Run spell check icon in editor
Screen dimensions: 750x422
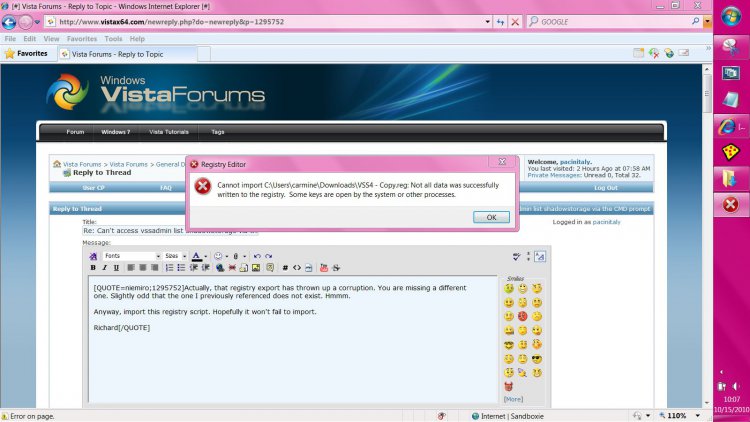pos(516,257)
